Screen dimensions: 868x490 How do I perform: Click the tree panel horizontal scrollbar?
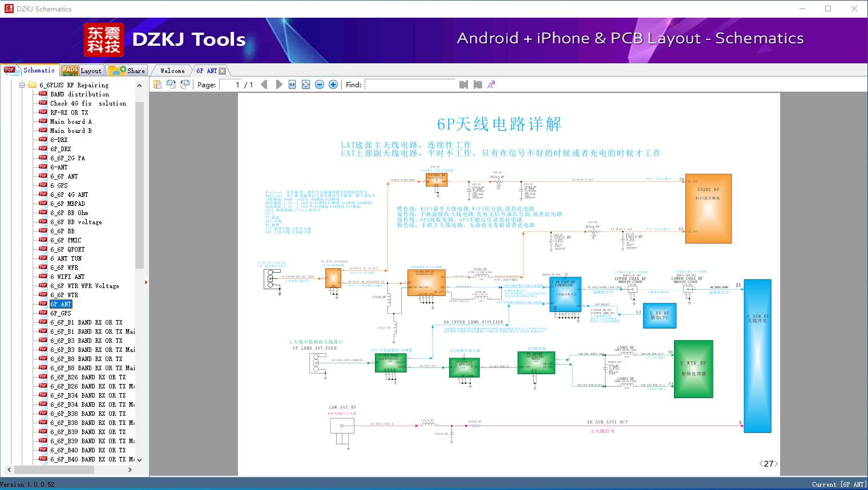coord(54,469)
